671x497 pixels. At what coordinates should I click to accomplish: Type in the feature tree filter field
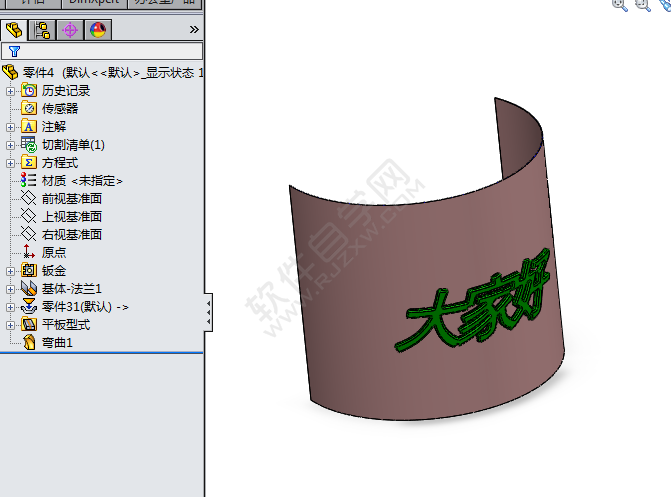click(110, 51)
